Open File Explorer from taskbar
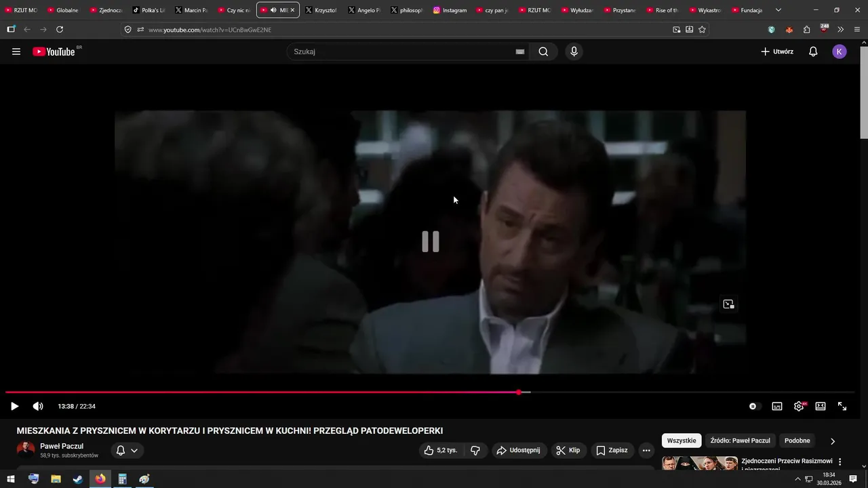Screen dimensions: 868x488 coord(56,479)
